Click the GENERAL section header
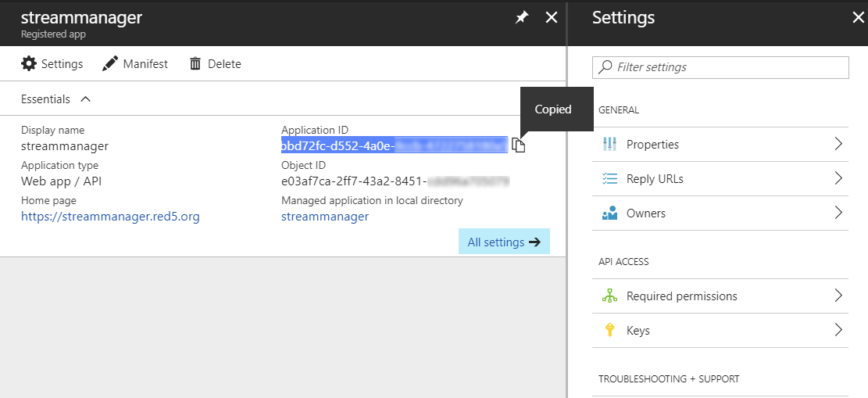868x398 pixels. pyautogui.click(x=619, y=109)
